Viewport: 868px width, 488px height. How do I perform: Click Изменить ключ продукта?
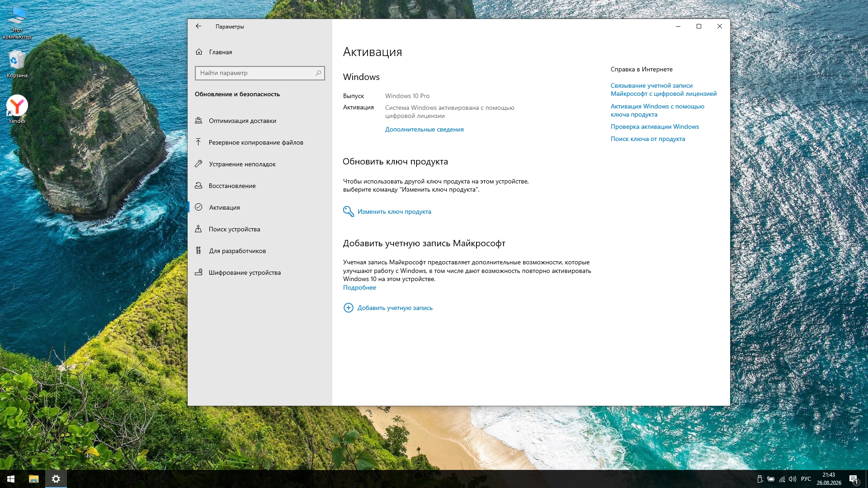coord(387,211)
